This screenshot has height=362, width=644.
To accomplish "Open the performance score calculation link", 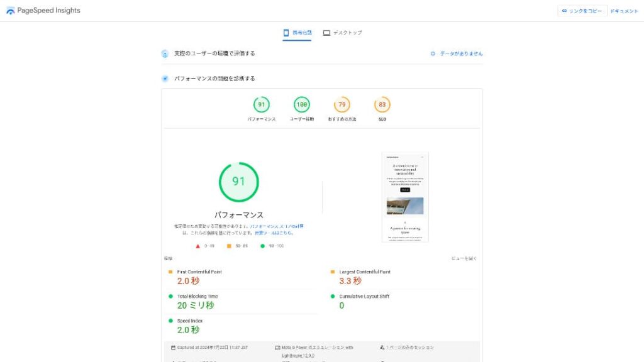I will (277, 226).
